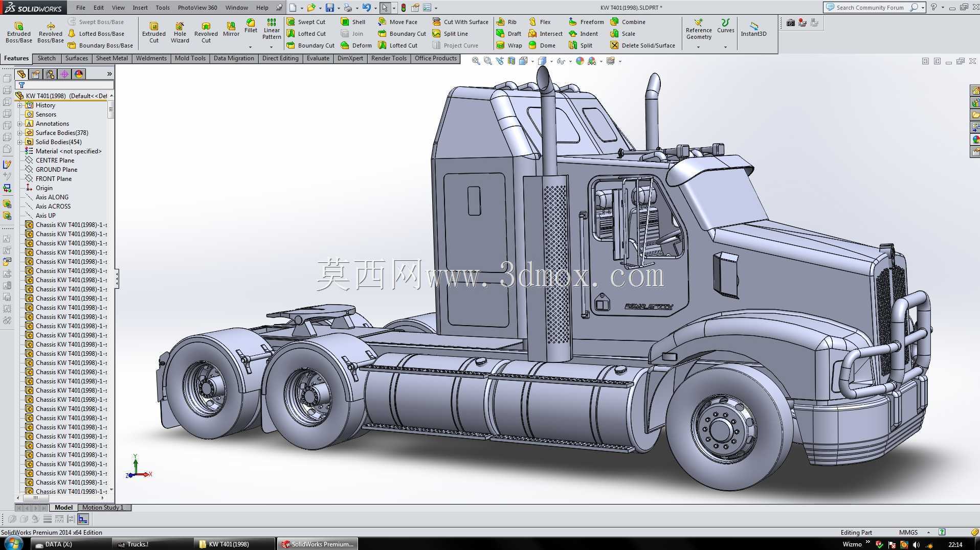Select the Revolved Boss/Base tool
The image size is (980, 550).
pyautogui.click(x=51, y=32)
